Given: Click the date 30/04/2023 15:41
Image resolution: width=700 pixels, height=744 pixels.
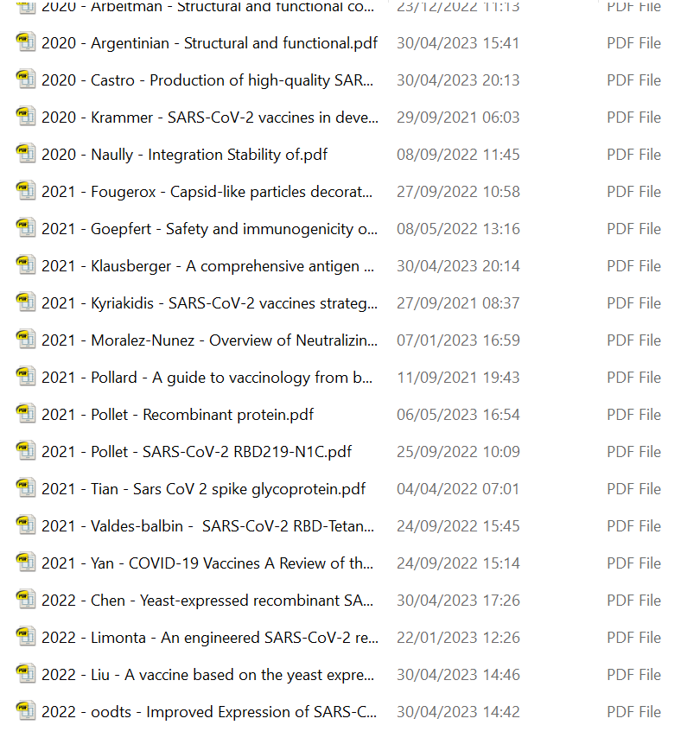Looking at the screenshot, I should (458, 43).
